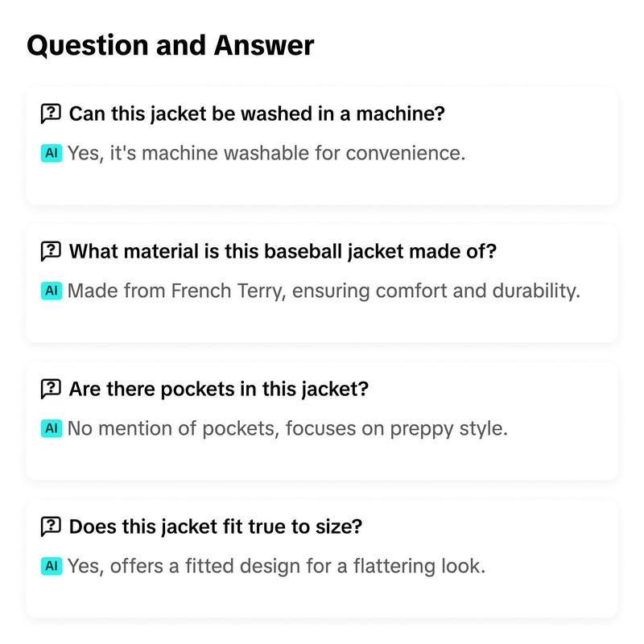644x644 pixels.
Task: Open 'Does this jacket fit true to size?' question
Action: tap(215, 526)
